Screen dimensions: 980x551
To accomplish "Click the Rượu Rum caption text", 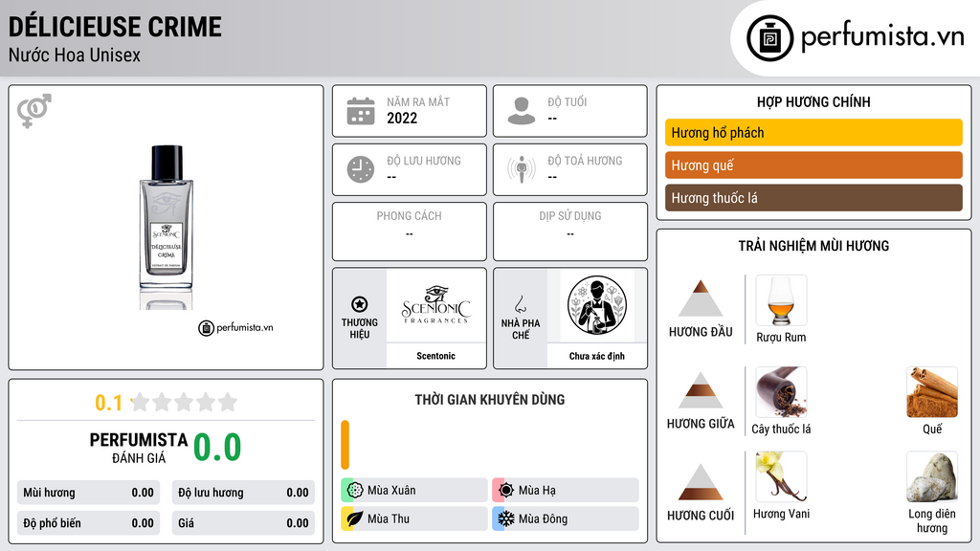I will (x=781, y=338).
